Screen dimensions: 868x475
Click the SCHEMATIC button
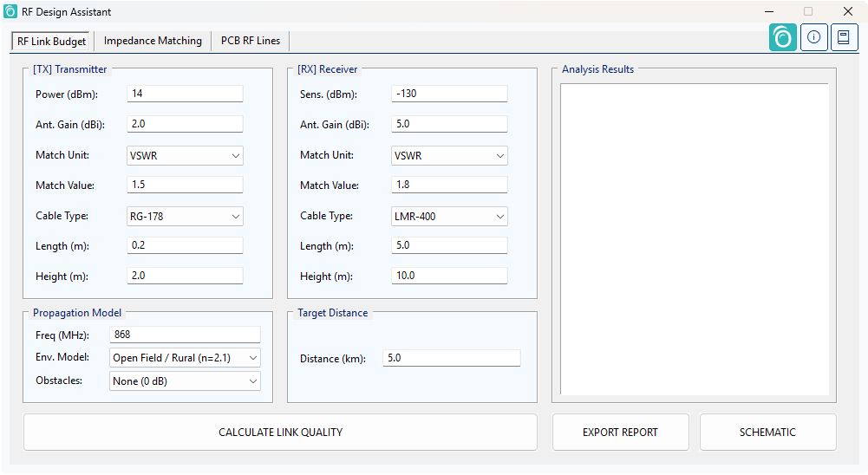(767, 433)
